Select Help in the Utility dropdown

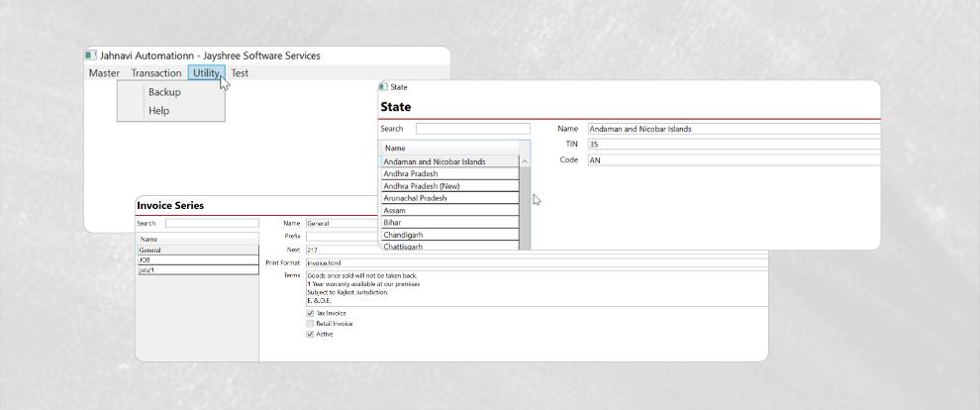pos(159,111)
